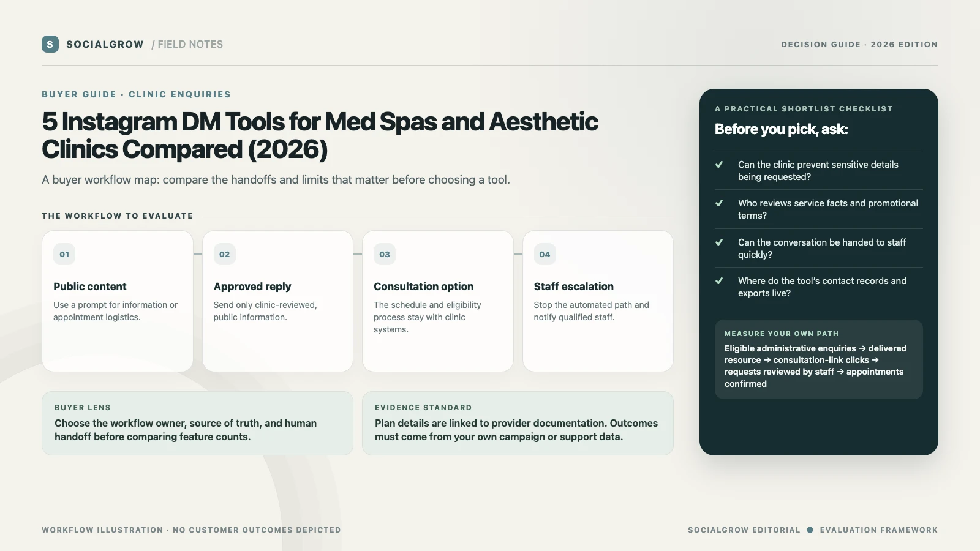Click checkmark beside sensitive details question
Image resolution: width=980 pixels, height=551 pixels.
click(720, 165)
